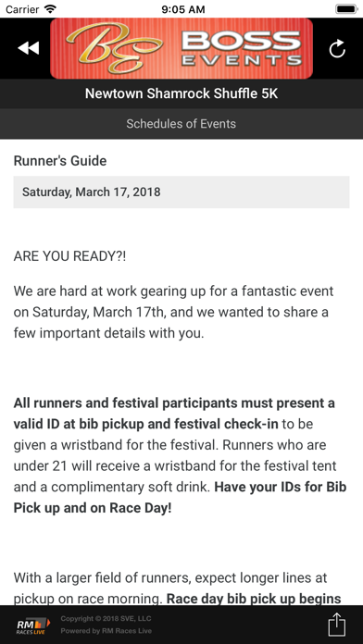The image size is (363, 644).
Task: Click Powered by RM Races Live text
Action: tap(106, 631)
